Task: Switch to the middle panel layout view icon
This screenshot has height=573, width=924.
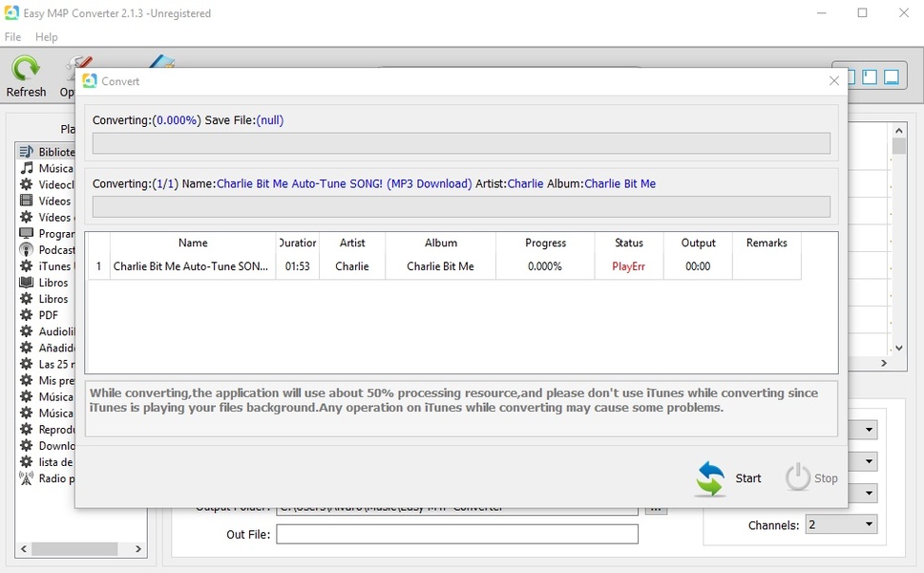Action: [x=870, y=76]
